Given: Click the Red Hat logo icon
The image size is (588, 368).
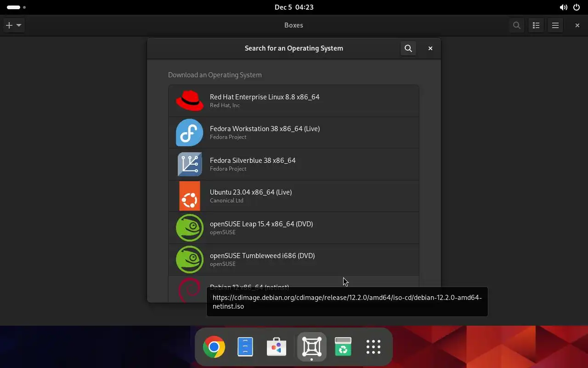Looking at the screenshot, I should [190, 101].
